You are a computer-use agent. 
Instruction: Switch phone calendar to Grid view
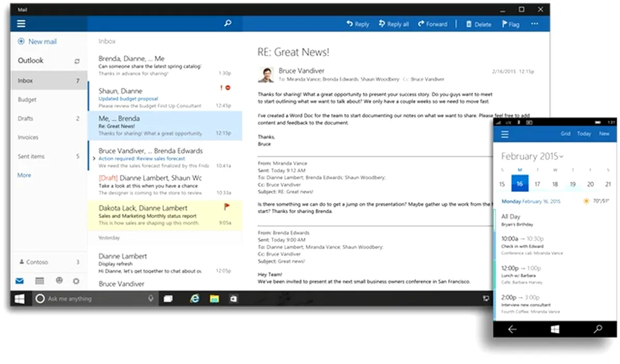pyautogui.click(x=565, y=134)
